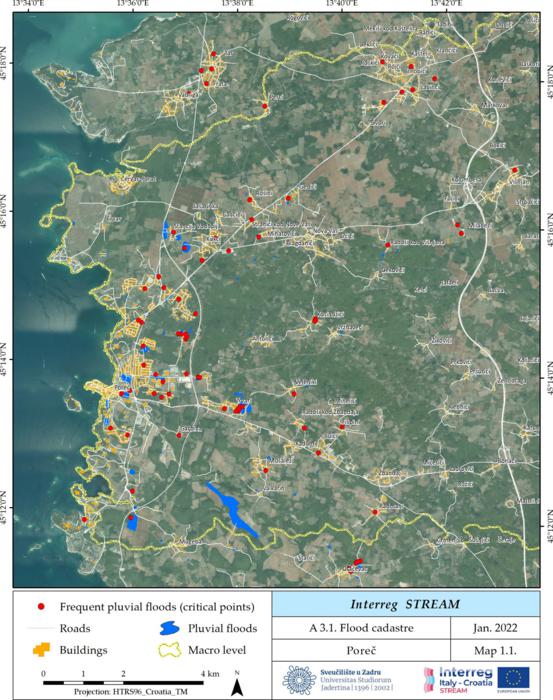
Task: Click the "Dračevac" place label on map
Action: [357, 569]
